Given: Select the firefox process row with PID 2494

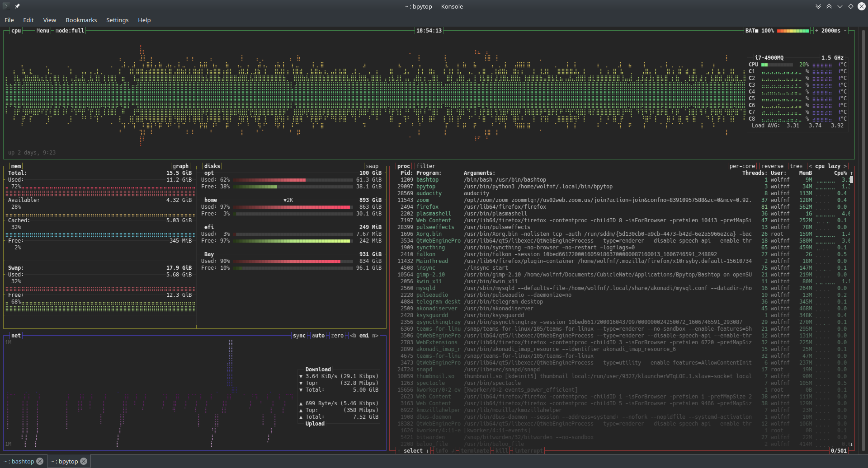Looking at the screenshot, I should pos(622,207).
